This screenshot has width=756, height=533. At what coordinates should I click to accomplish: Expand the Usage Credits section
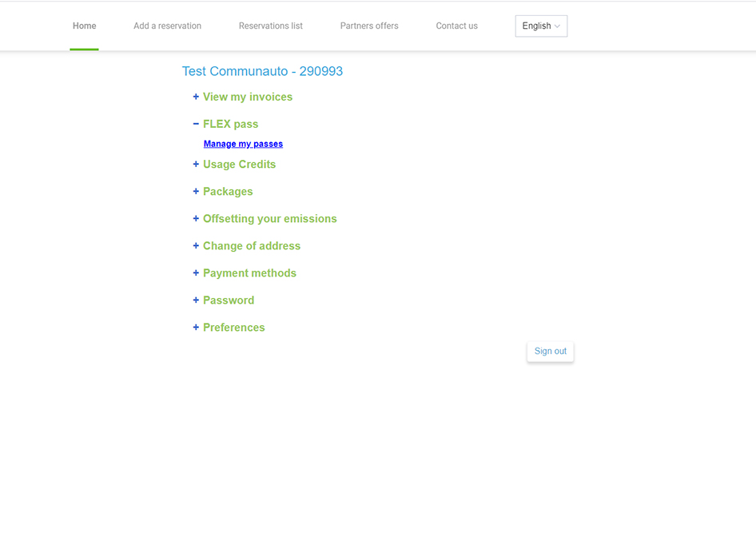click(x=239, y=165)
